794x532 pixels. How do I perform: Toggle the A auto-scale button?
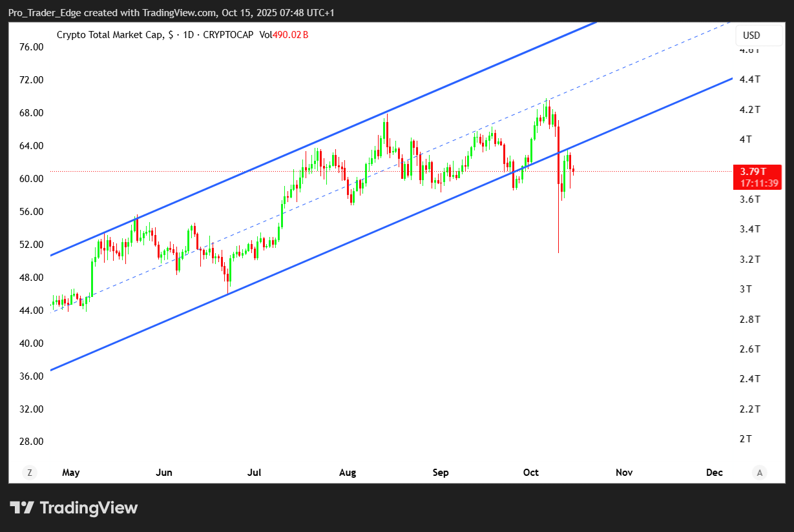point(760,473)
